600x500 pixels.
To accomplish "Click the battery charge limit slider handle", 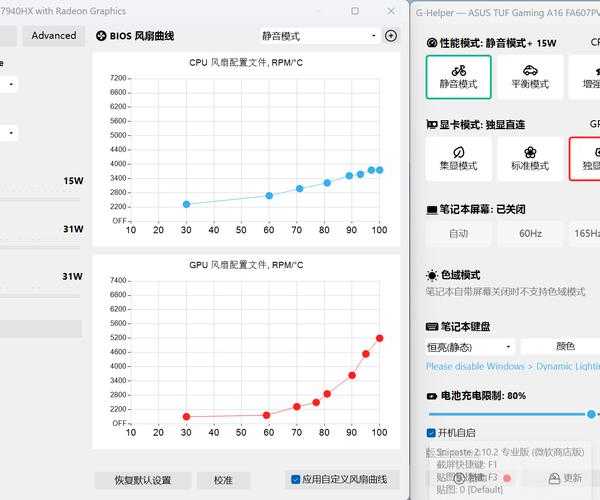I will (591, 414).
